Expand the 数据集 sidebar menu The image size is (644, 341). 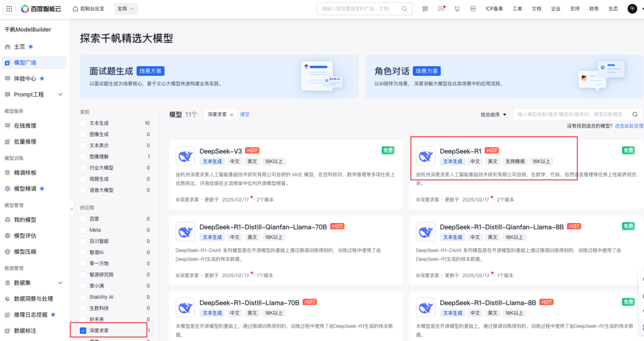tap(60, 283)
